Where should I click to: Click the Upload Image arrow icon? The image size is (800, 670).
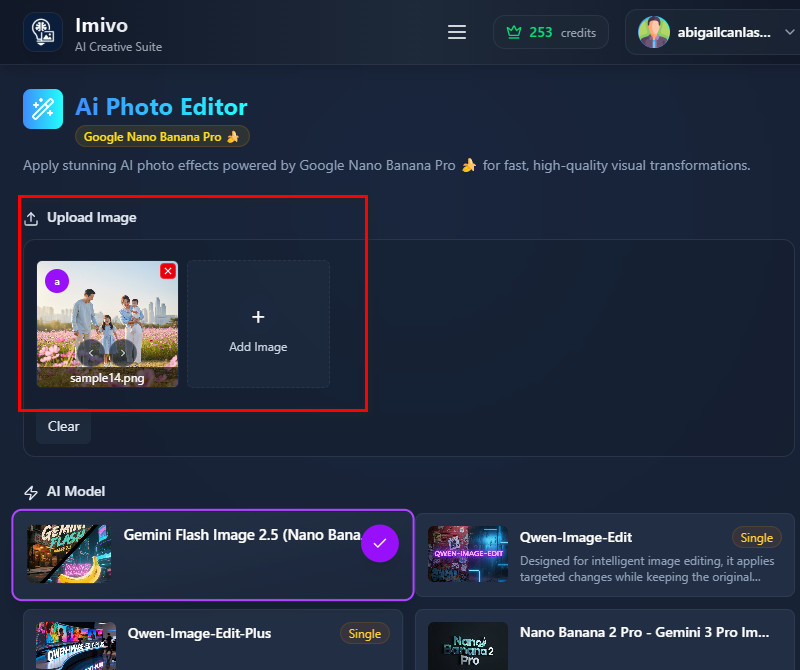tap(31, 218)
